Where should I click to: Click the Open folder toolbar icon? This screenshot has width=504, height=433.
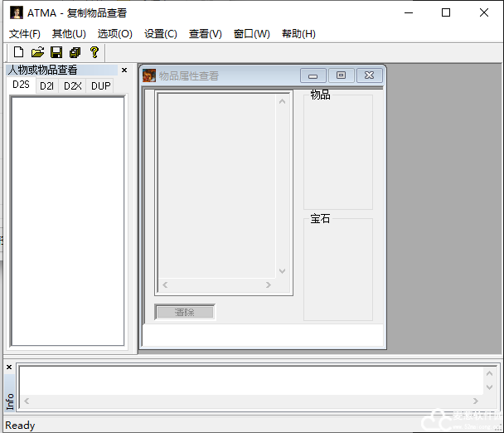click(x=37, y=52)
